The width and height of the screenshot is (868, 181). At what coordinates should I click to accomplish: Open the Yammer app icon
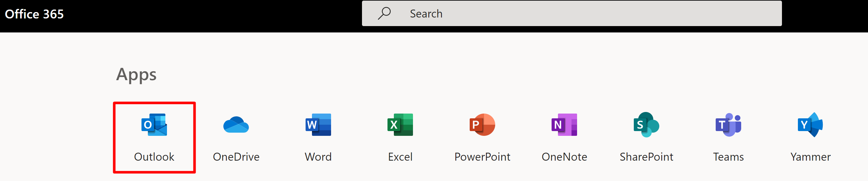(810, 124)
